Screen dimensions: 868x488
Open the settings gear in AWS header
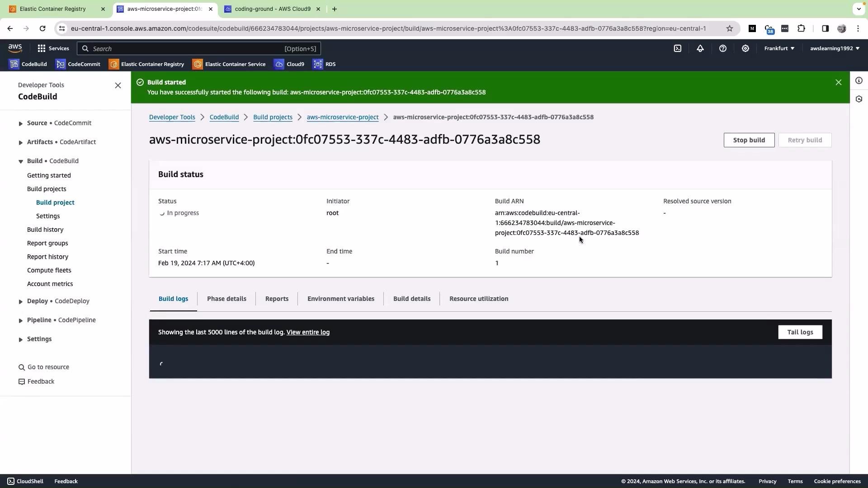745,48
